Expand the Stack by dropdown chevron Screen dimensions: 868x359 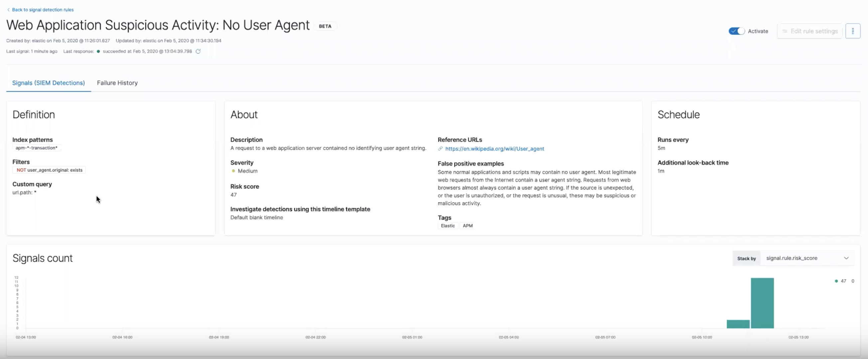point(846,258)
